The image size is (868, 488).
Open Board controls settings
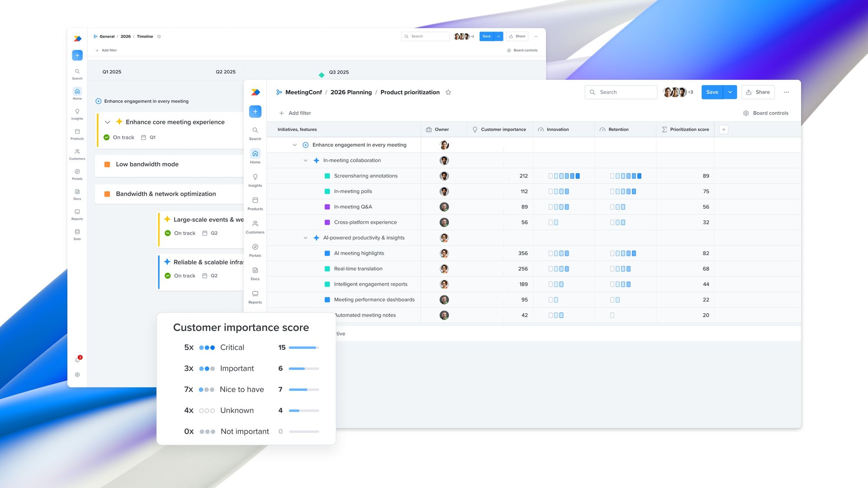[x=766, y=113]
